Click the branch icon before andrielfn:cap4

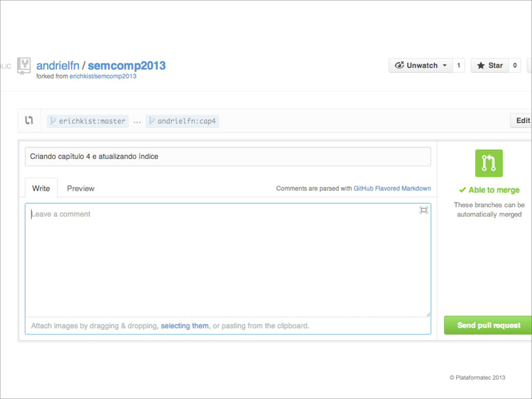(x=152, y=121)
